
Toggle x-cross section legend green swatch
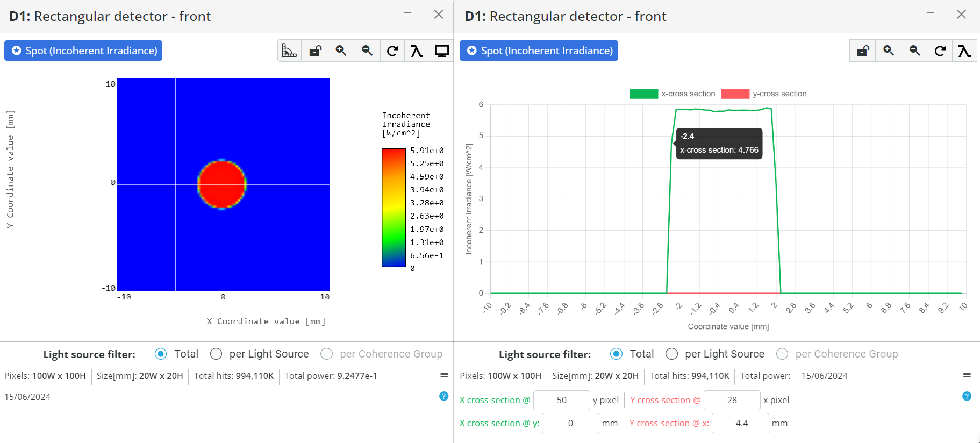(643, 94)
